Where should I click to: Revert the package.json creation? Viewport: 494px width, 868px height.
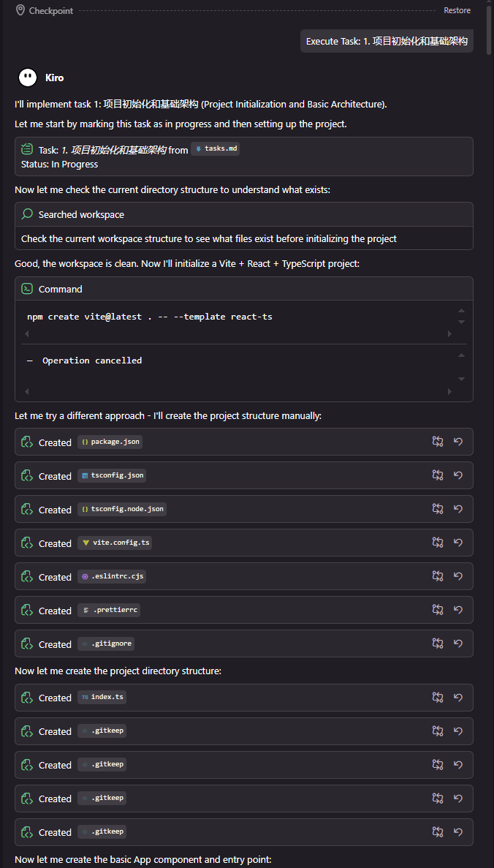[458, 442]
